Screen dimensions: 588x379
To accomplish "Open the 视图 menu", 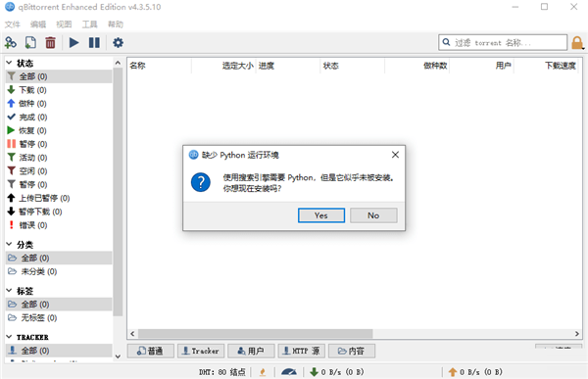I will coord(64,24).
